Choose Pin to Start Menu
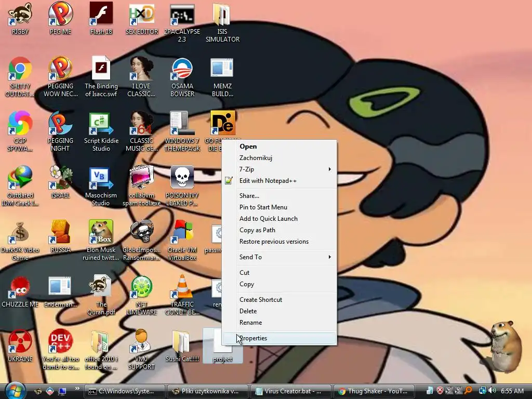 pyautogui.click(x=279, y=207)
